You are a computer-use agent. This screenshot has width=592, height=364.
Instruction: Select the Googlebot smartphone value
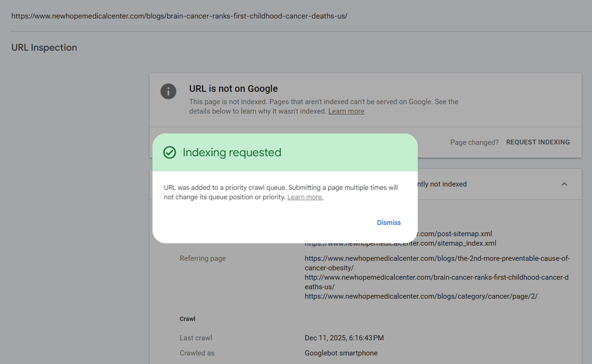(341, 353)
